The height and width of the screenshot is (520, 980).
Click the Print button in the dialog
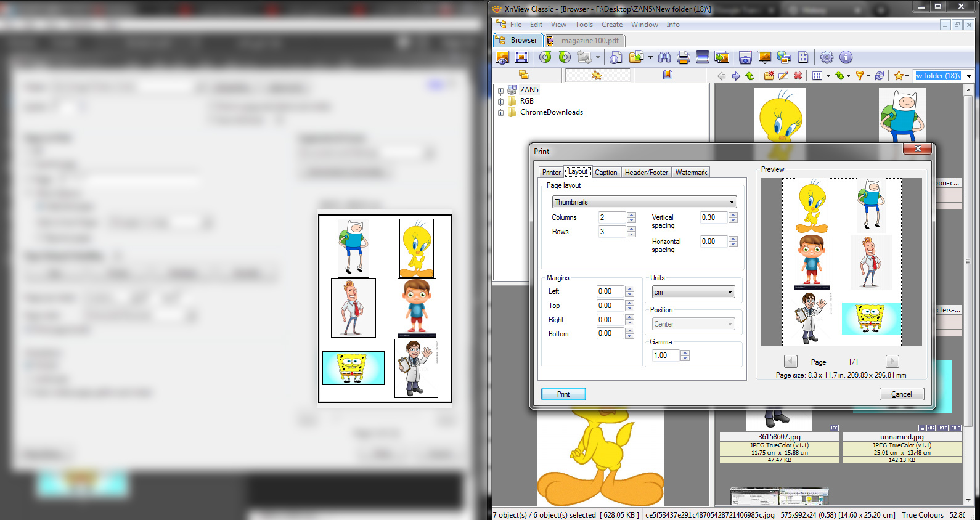563,394
